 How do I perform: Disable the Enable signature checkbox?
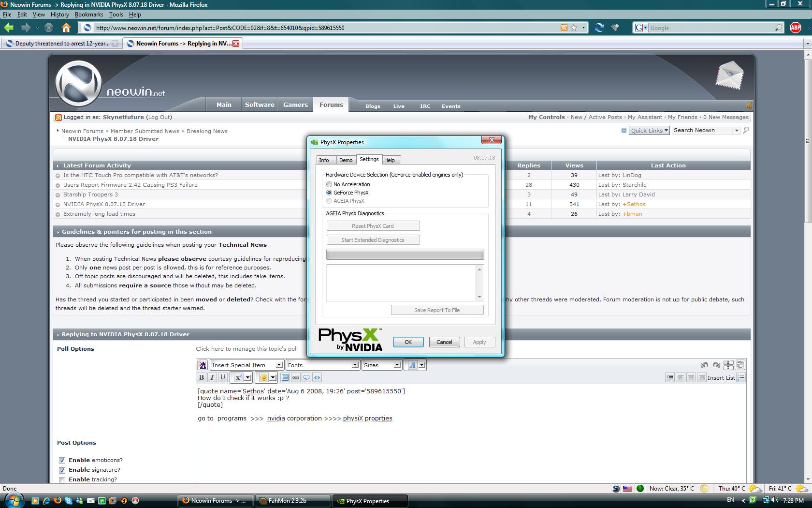62,470
